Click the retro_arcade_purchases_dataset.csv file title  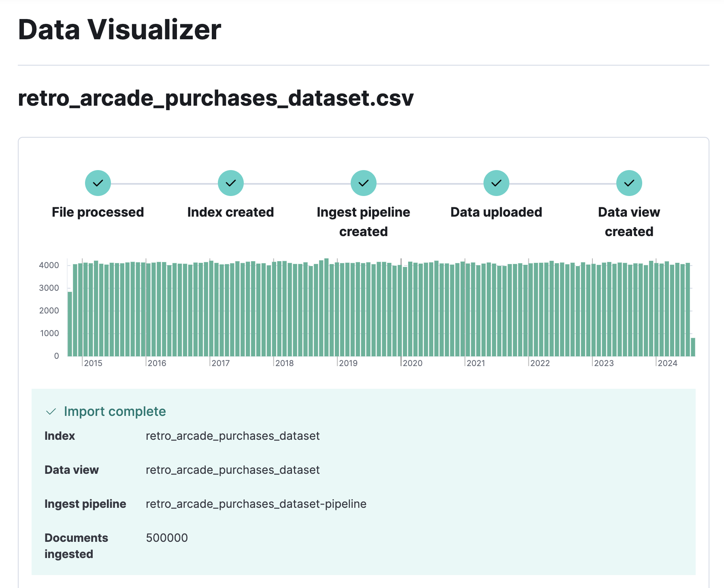click(216, 98)
